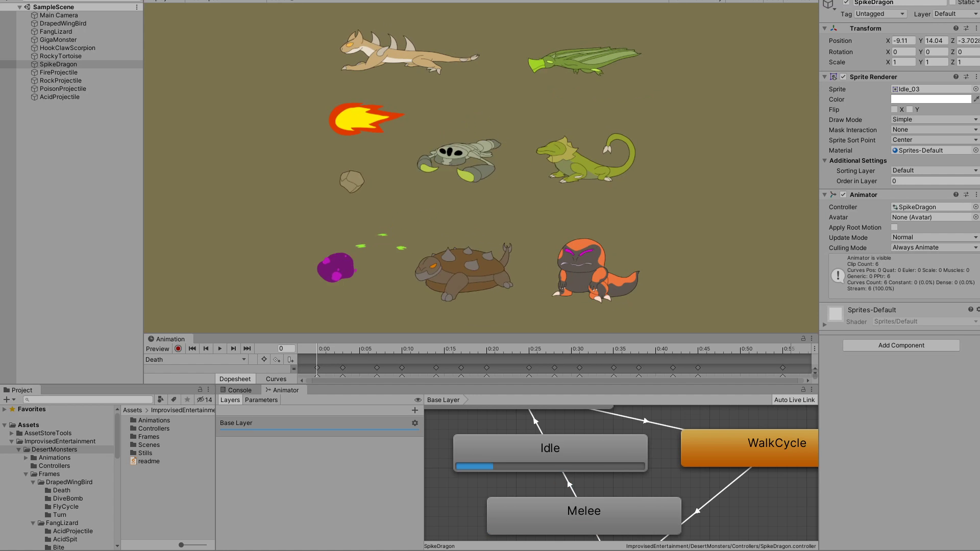The image size is (980, 551).
Task: Click the Add Event icon
Action: point(290,360)
